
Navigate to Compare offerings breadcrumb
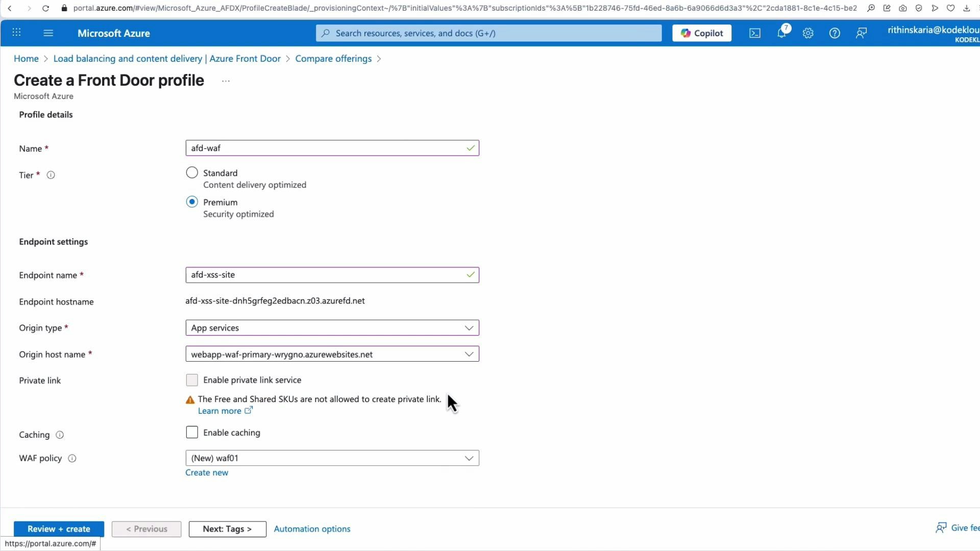(x=334, y=59)
